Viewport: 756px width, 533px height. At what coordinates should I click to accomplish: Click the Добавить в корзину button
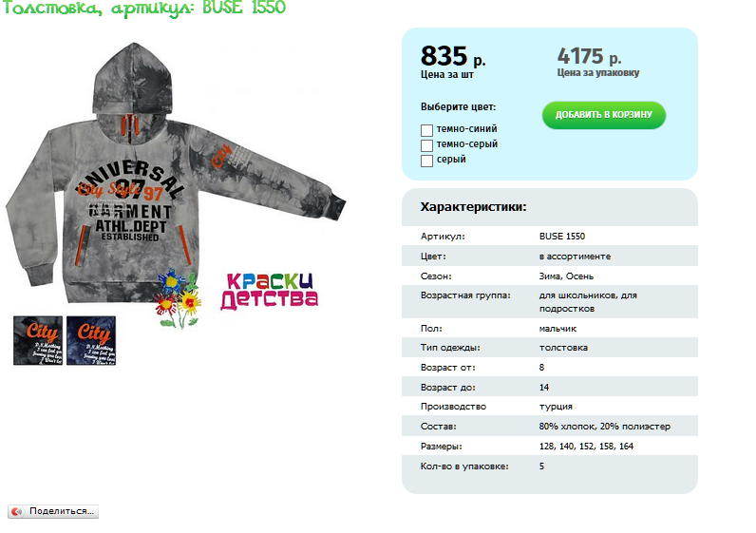(x=604, y=115)
